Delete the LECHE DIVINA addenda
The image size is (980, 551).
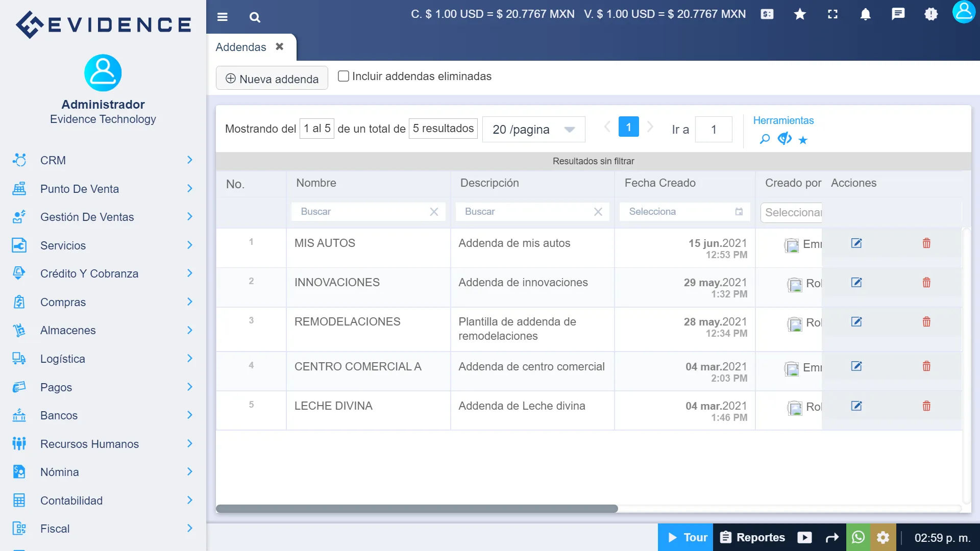click(926, 406)
